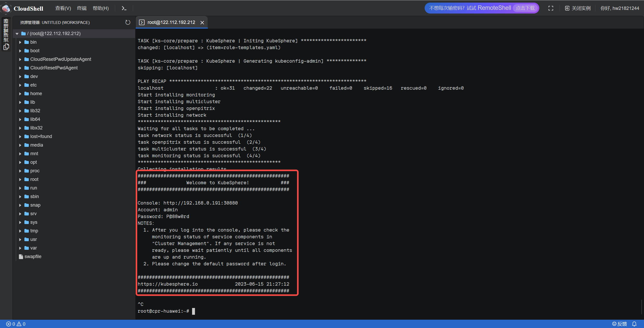Open the 终端 menu
The height and width of the screenshot is (328, 644).
pos(82,8)
